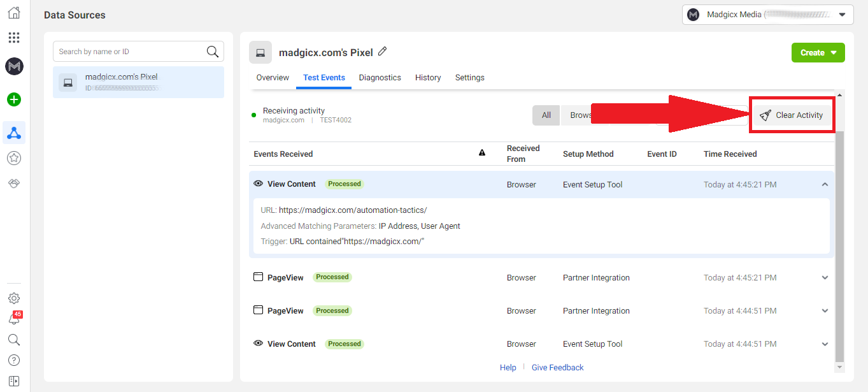Click the Time Received column header
Image resolution: width=868 pixels, height=392 pixels.
(730, 154)
